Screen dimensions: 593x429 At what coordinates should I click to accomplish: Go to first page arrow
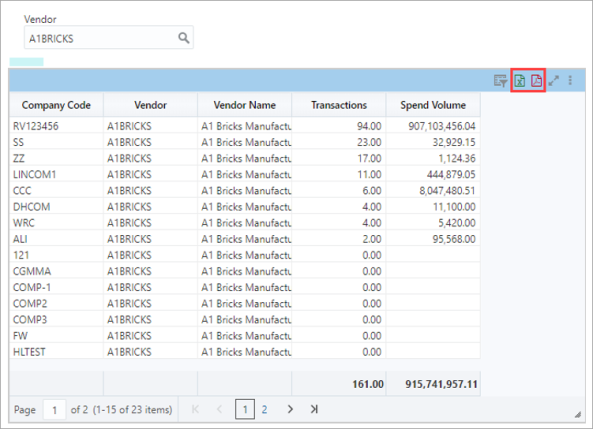coord(195,409)
